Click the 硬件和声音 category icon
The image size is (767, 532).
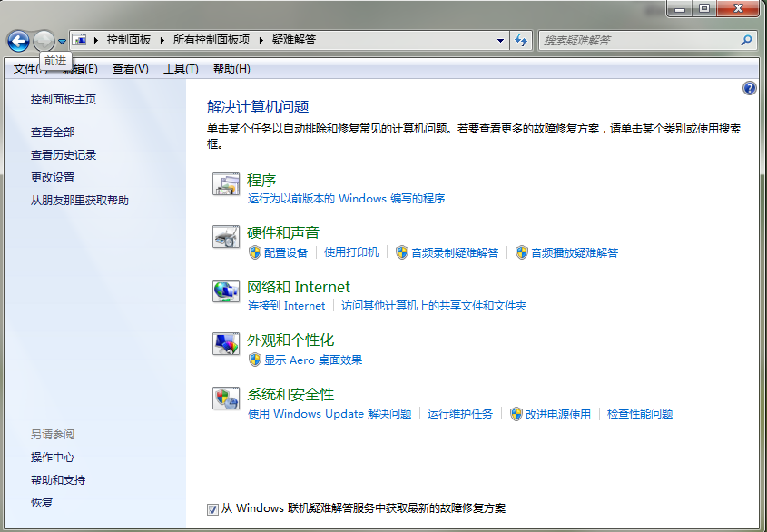coord(226,237)
